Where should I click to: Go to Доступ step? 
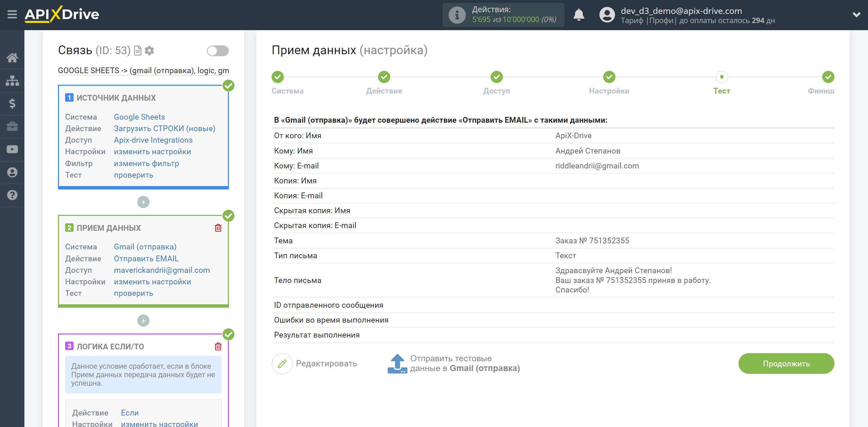(x=497, y=77)
